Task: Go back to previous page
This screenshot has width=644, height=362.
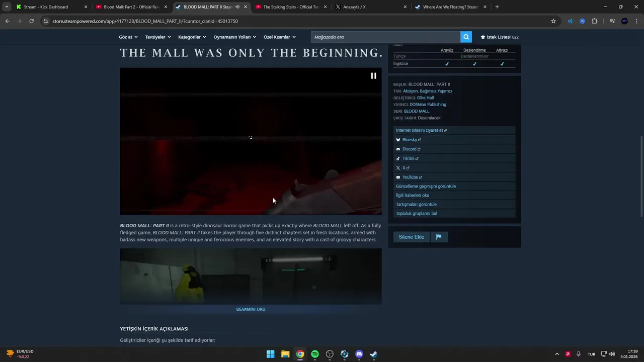Action: coord(7,21)
